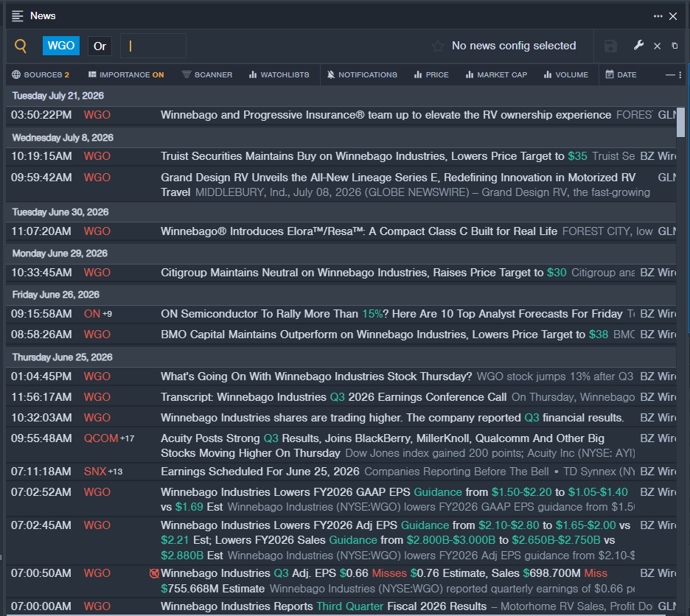Toggle the Notifications filter
Viewport: 690px width, 616px height.
(x=362, y=75)
